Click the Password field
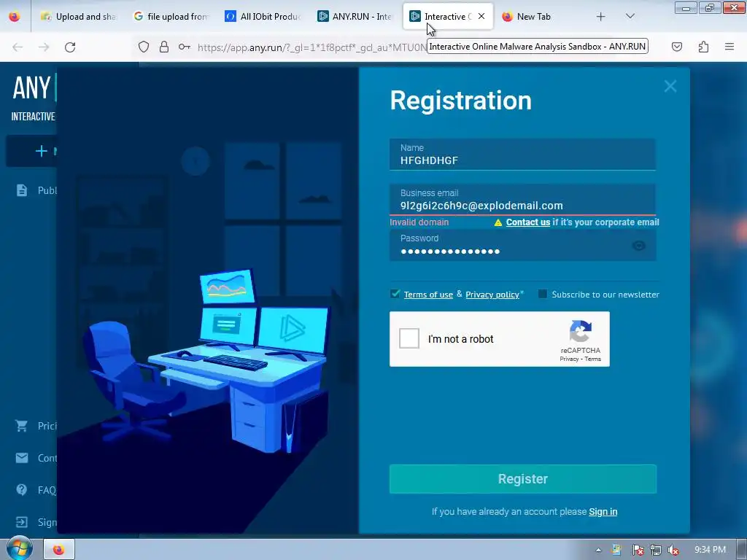The image size is (747, 560). pos(522,245)
